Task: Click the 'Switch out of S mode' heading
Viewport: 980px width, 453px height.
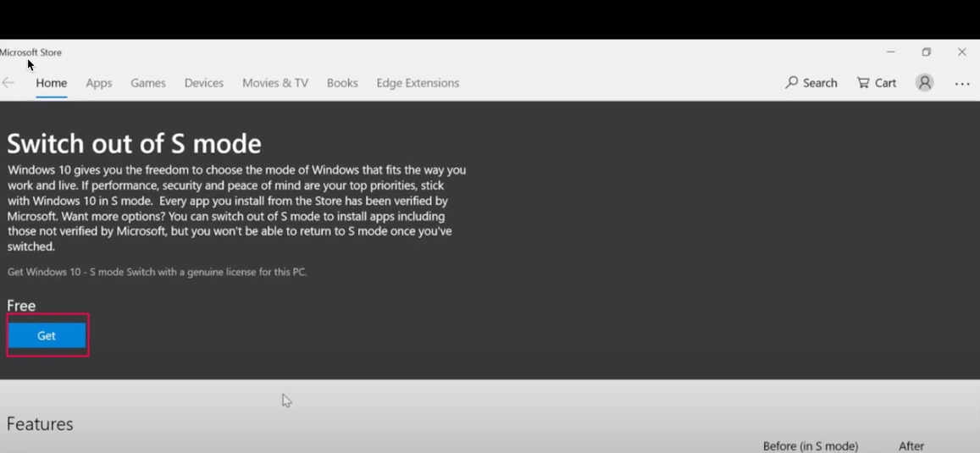Action: tap(134, 144)
